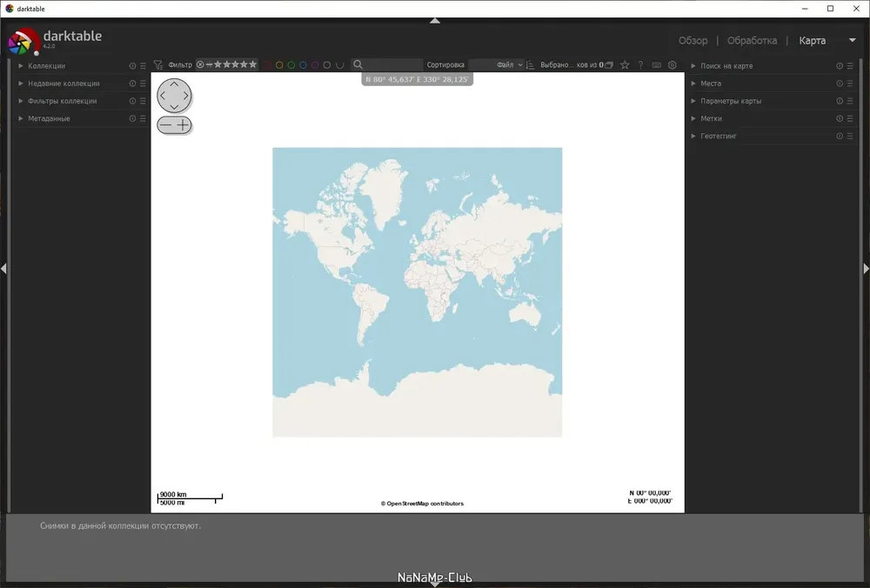This screenshot has height=588, width=870.
Task: Filter by yellow color label
Action: 279,65
